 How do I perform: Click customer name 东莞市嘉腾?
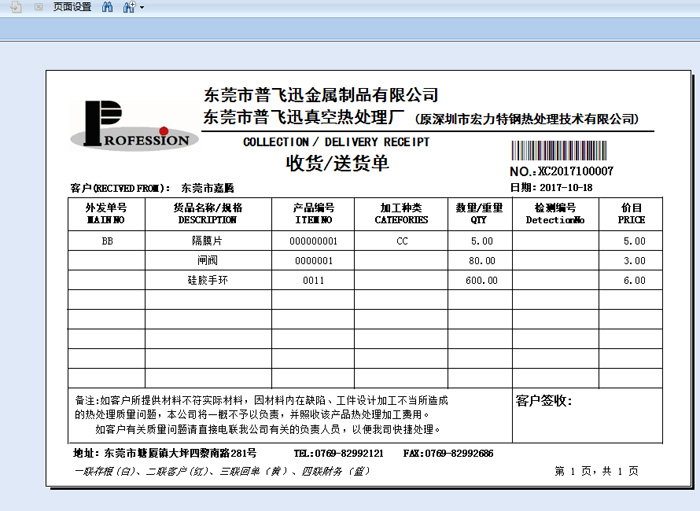[x=207, y=188]
